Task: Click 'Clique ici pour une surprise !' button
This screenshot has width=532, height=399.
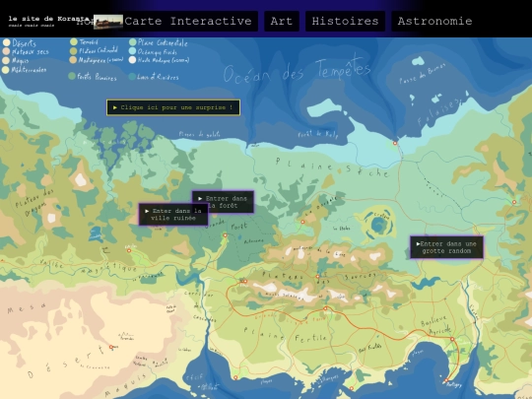Action: click(173, 107)
